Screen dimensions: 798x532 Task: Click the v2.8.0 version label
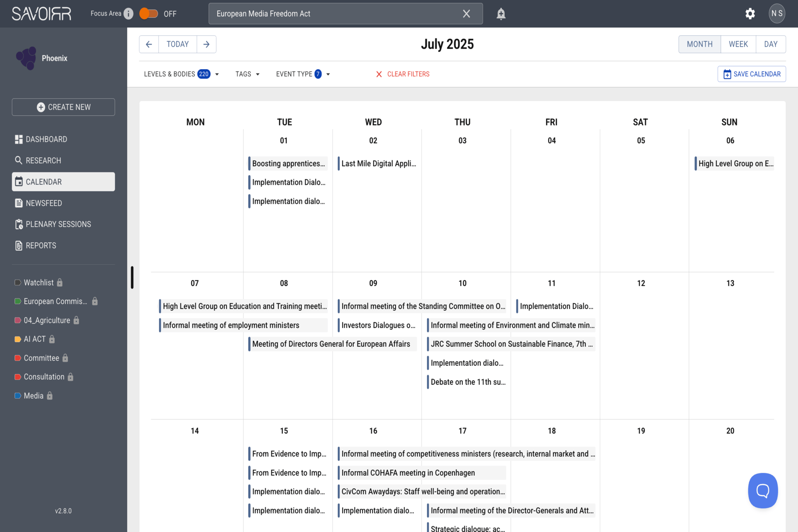point(63,511)
